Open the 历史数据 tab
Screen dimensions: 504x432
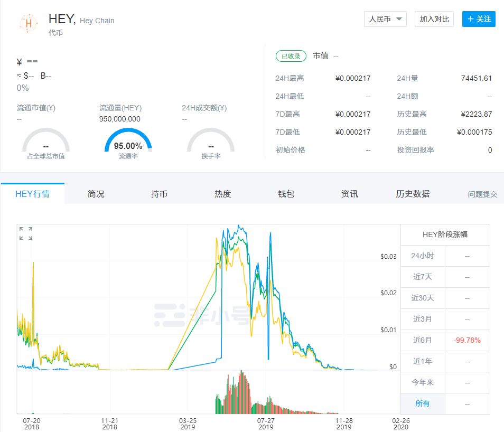tap(413, 194)
